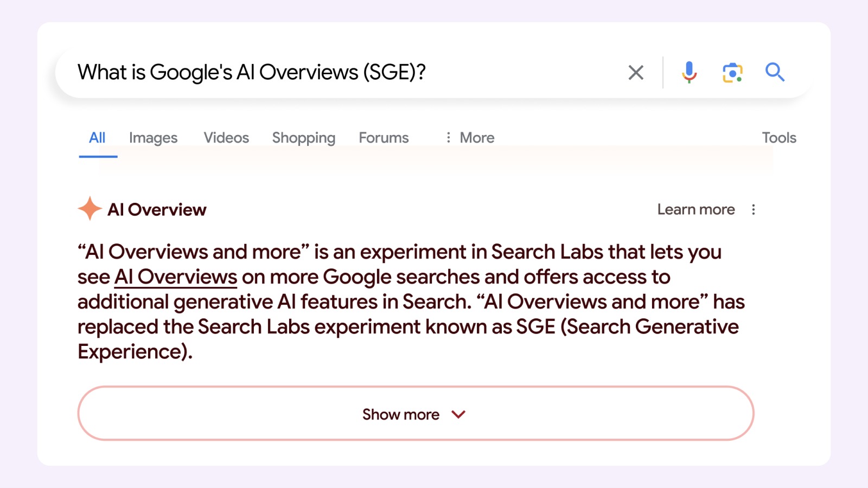Screen dimensions: 868x488
Task: Open the three-dot menu beside Learn more
Action: [x=754, y=209]
